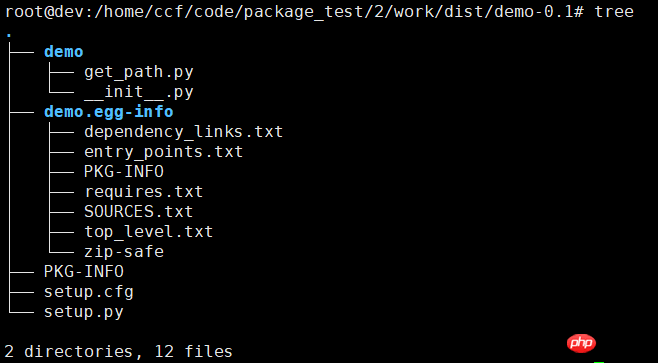
Task: Click the top-level PKG-INFO file
Action: coord(84,272)
